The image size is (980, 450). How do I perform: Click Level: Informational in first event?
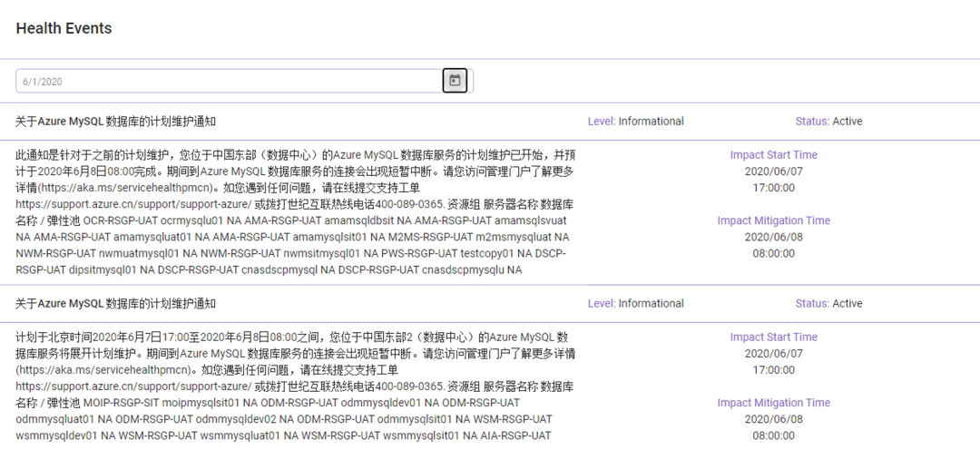[635, 122]
